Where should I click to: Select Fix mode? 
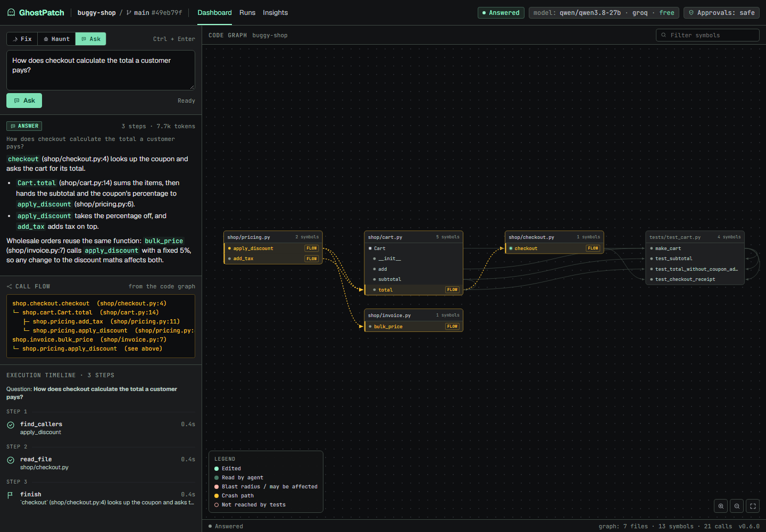[x=22, y=39]
